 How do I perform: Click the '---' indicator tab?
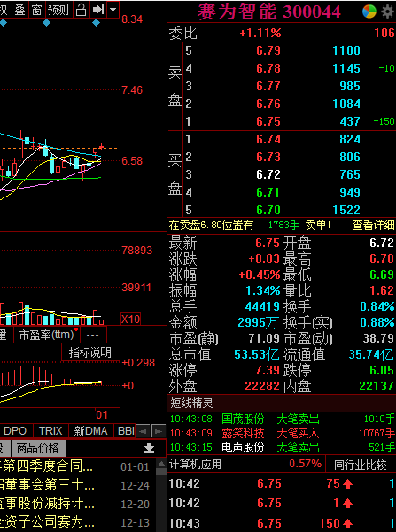pos(92,335)
